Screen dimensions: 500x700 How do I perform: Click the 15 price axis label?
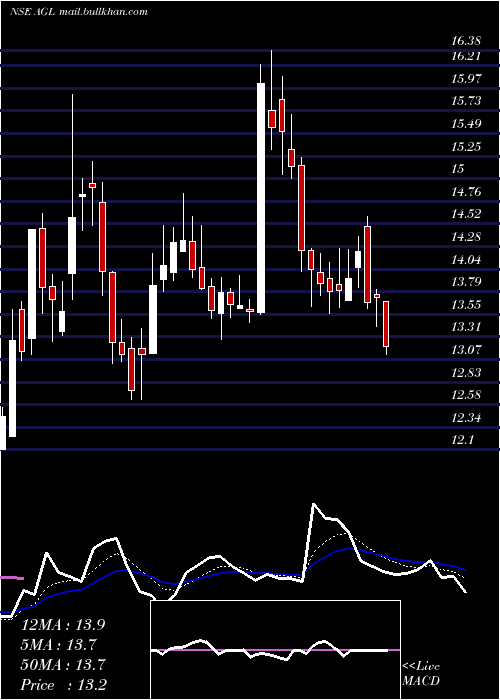(x=458, y=169)
